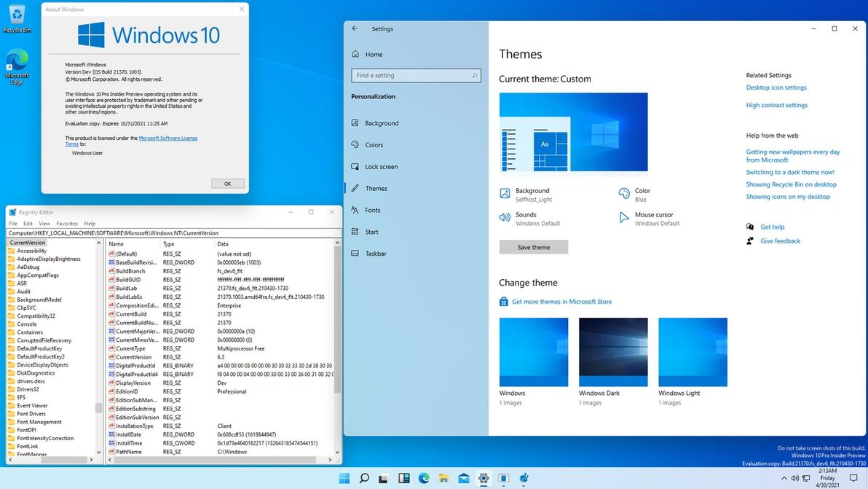Go back in the Settings window
Viewport: 868px width, 489px height.
click(355, 29)
